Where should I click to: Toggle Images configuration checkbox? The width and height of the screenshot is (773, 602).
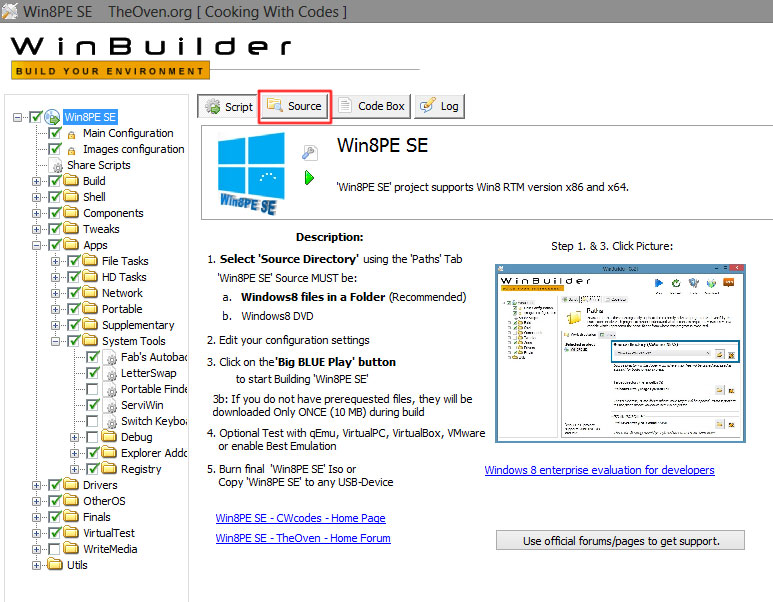[x=55, y=149]
